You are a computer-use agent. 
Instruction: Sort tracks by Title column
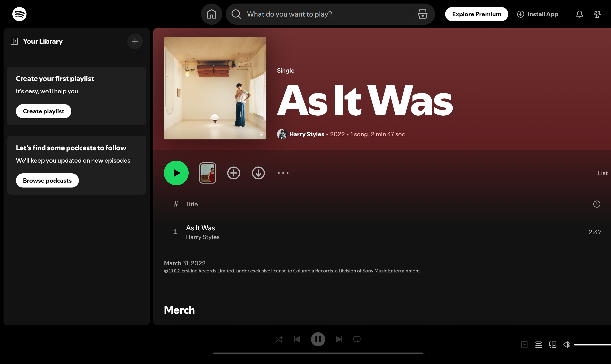click(x=192, y=204)
